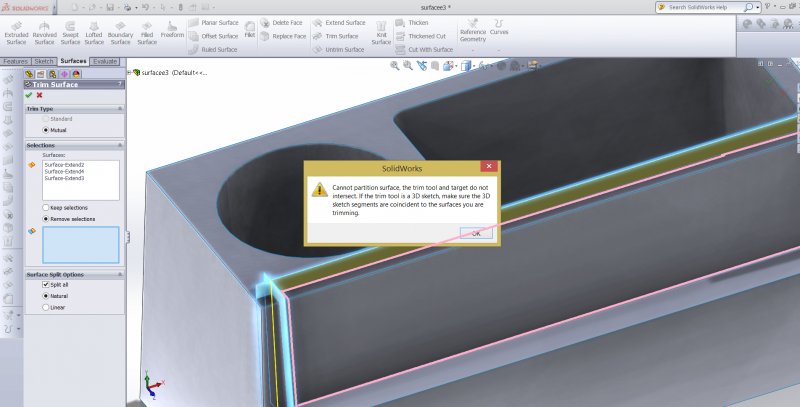Click the Search SolidWorks Help field
Image resolution: width=800 pixels, height=407 pixels.
(x=704, y=7)
